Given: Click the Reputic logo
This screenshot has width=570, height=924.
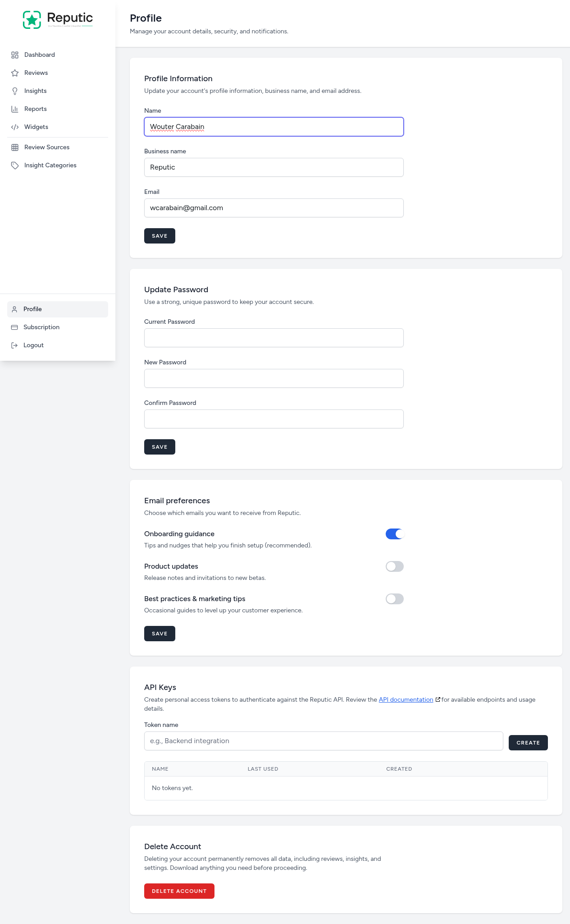Looking at the screenshot, I should (x=57, y=19).
